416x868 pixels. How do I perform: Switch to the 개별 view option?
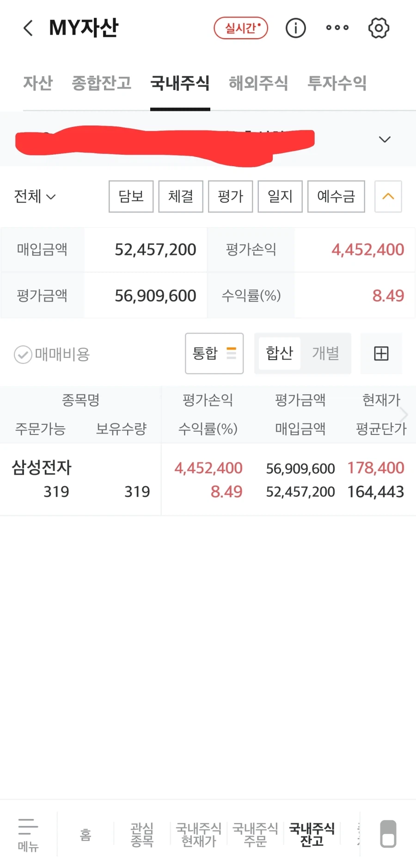[326, 354]
